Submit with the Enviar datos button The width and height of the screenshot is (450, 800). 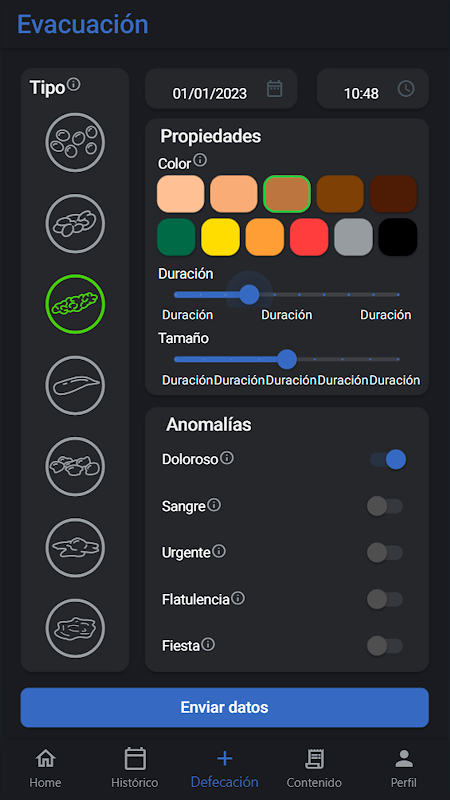tap(224, 707)
